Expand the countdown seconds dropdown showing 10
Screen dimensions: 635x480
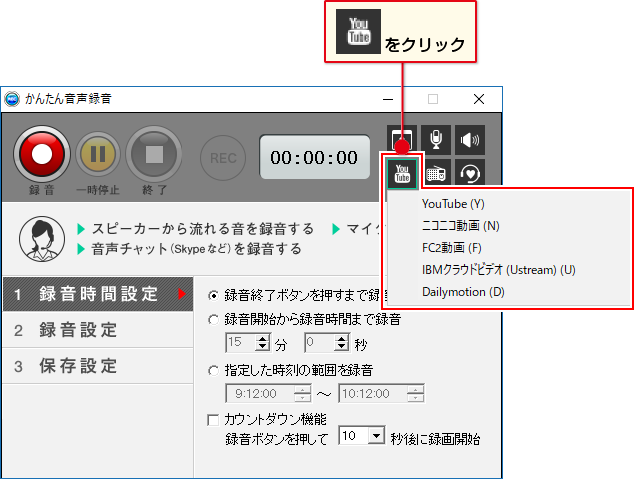pos(376,437)
